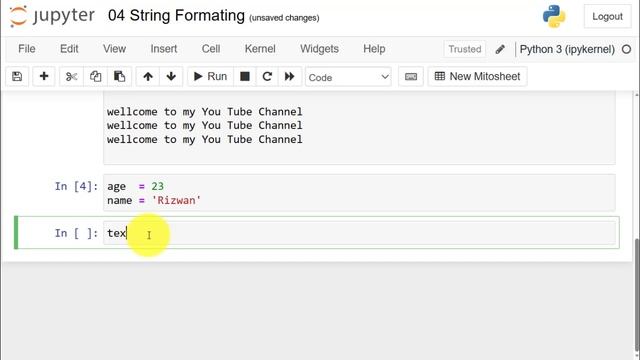Click the pencil edit-mode icon
Image resolution: width=640 pixels, height=360 pixels.
coord(500,49)
